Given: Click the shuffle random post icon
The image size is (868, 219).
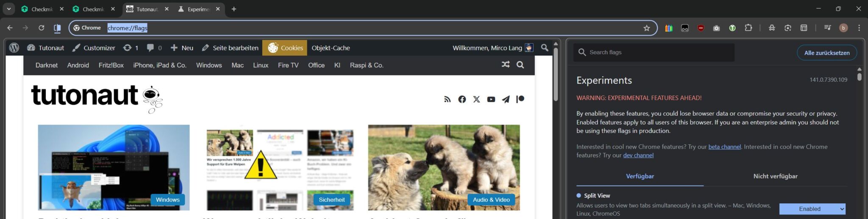Looking at the screenshot, I should point(505,65).
